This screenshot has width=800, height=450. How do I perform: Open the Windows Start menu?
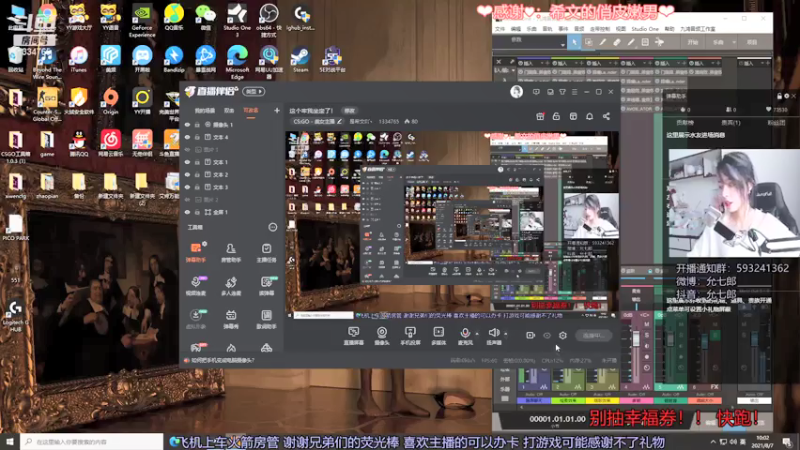tap(10, 442)
